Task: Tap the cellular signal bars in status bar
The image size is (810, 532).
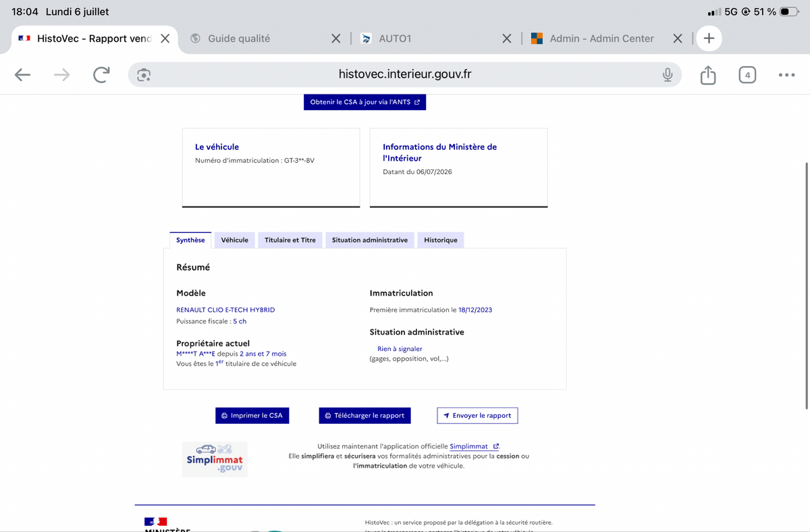Action: (x=714, y=11)
